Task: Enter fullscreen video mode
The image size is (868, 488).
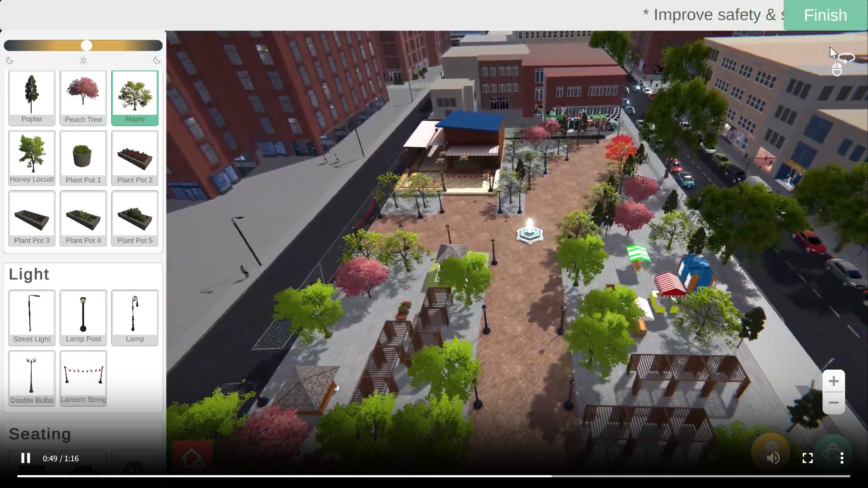Action: tap(807, 458)
